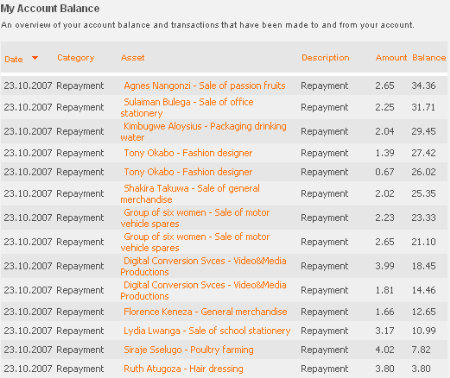
Task: Select amount 4.02 in Siraje Sselugo row
Action: pyautogui.click(x=385, y=350)
